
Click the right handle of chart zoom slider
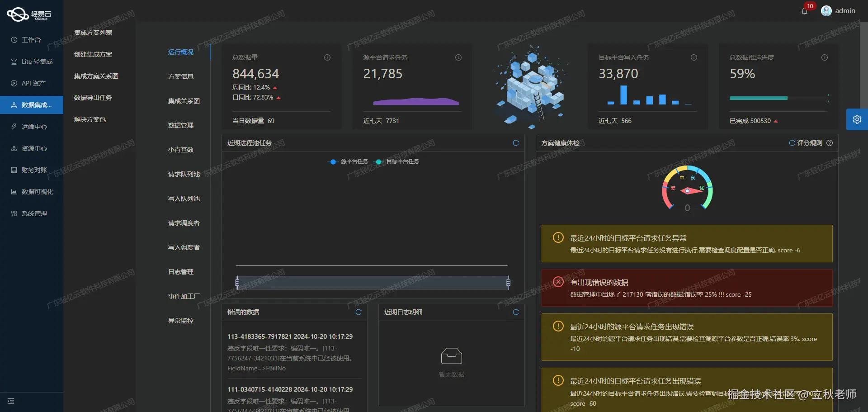508,283
